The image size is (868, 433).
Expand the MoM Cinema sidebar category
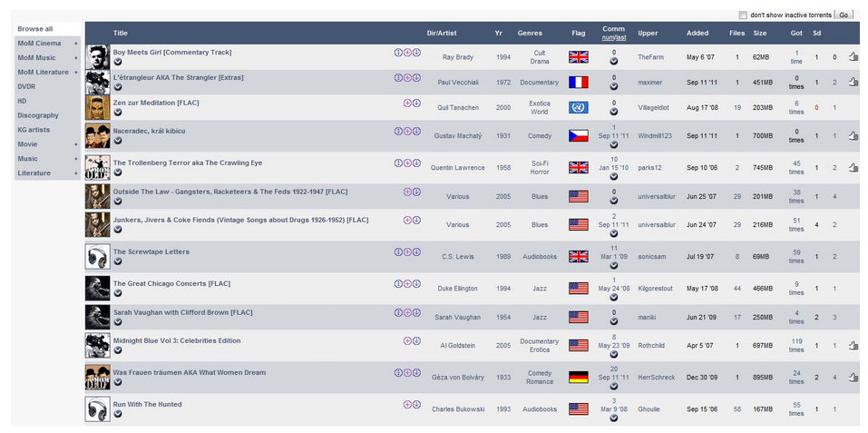tap(76, 44)
